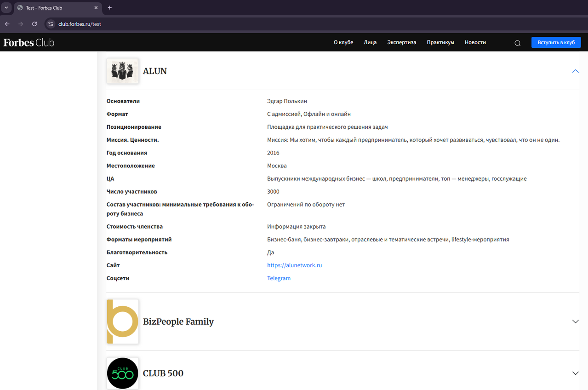Click founder name Эдгар Полькин
The width and height of the screenshot is (588, 390).
287,101
